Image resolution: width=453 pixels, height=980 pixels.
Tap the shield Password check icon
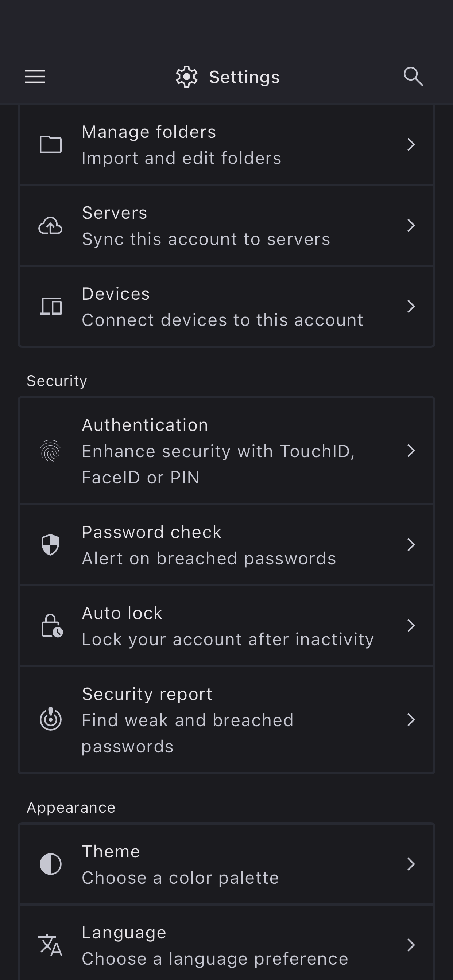pos(51,545)
